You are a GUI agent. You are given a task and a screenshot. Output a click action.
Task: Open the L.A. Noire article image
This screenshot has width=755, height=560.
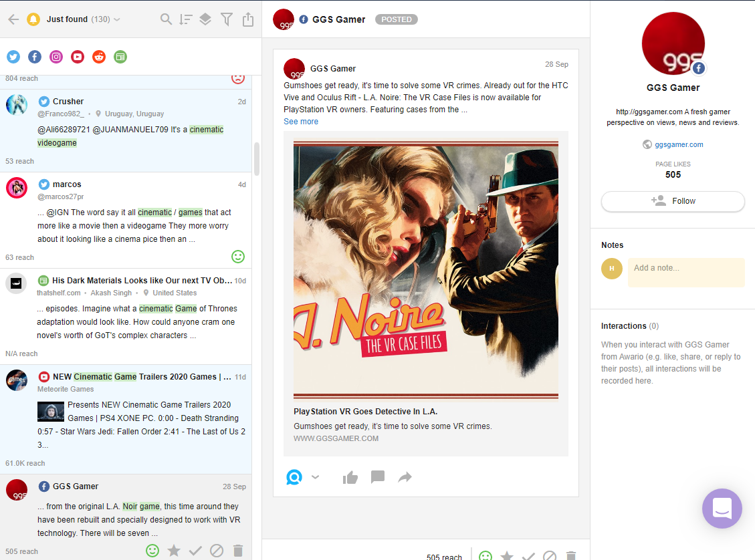(x=426, y=270)
